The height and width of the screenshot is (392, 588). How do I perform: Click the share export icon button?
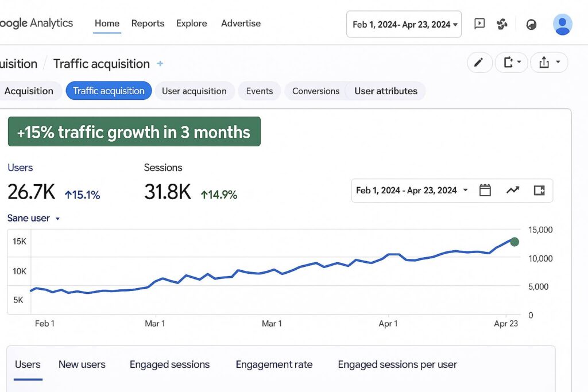point(548,63)
